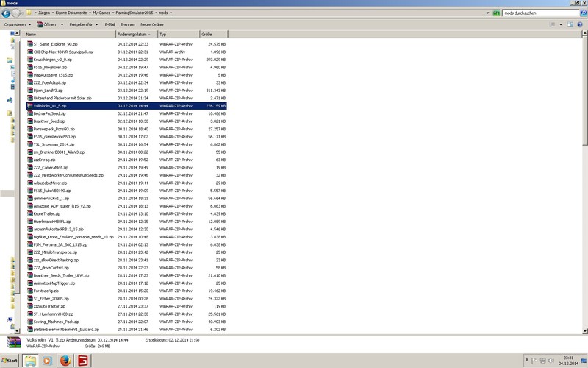
Task: Sort by the Name column header
Action: (70, 34)
